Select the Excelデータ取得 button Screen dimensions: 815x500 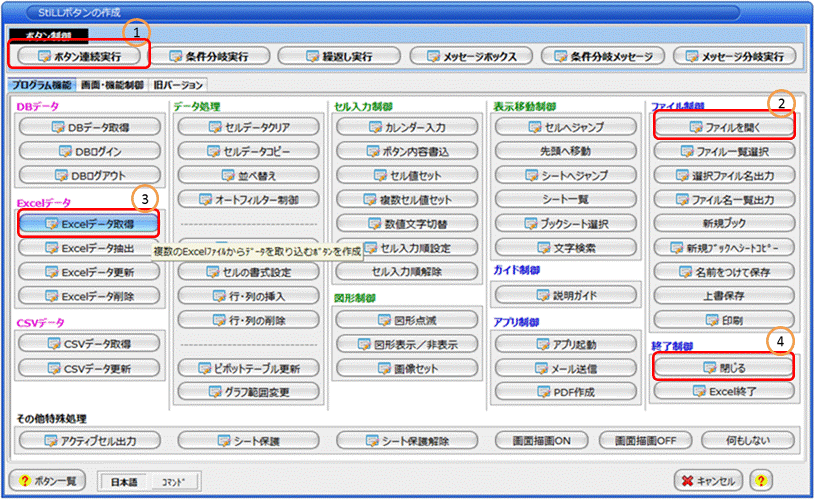pyautogui.click(x=89, y=224)
